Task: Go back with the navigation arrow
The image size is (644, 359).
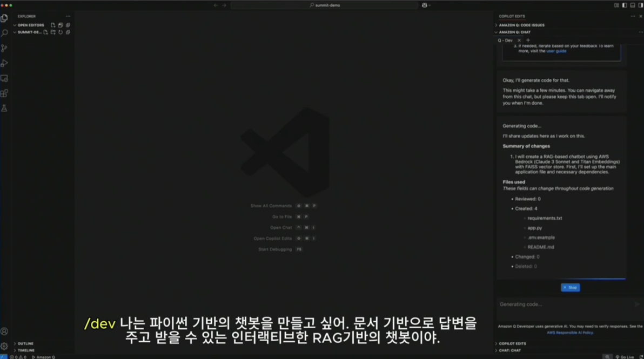Action: point(216,5)
